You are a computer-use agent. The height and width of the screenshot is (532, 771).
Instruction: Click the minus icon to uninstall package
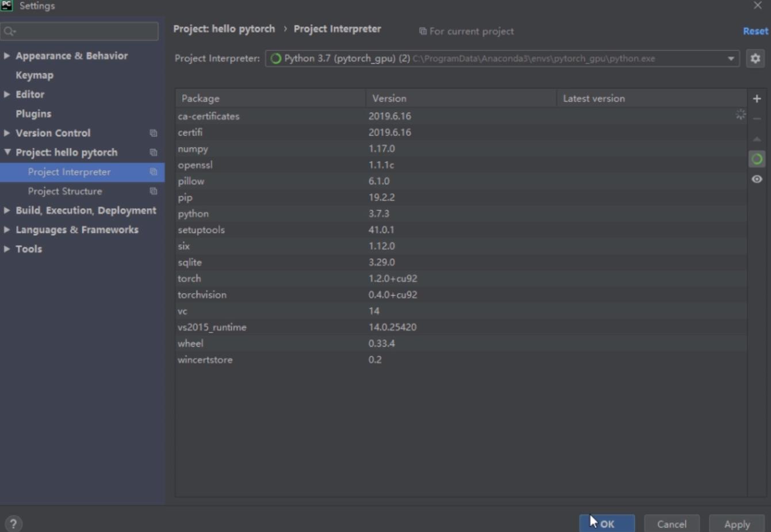coord(757,118)
